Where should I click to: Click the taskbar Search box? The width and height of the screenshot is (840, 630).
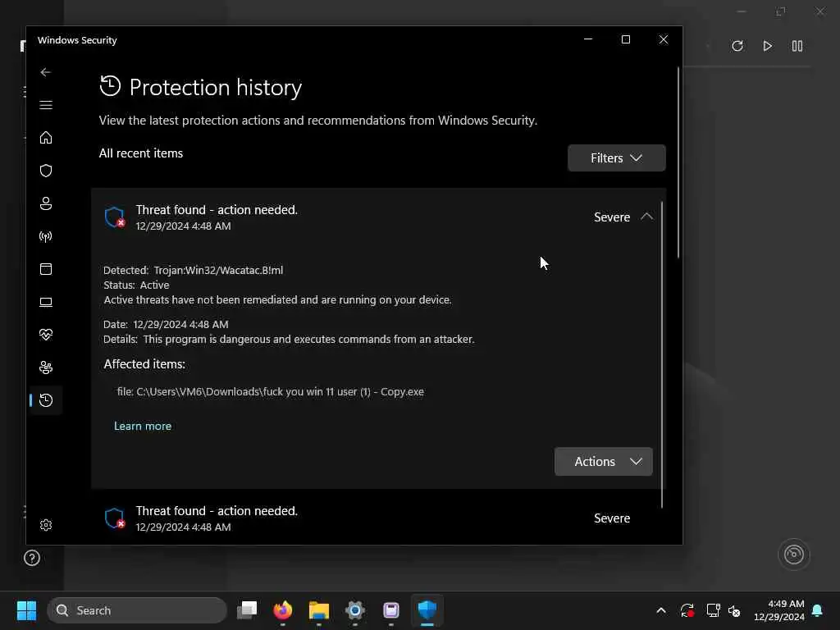click(x=137, y=610)
